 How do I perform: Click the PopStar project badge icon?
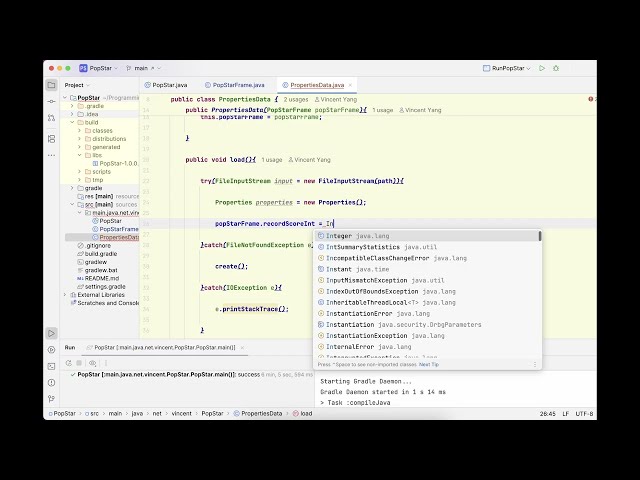point(83,68)
